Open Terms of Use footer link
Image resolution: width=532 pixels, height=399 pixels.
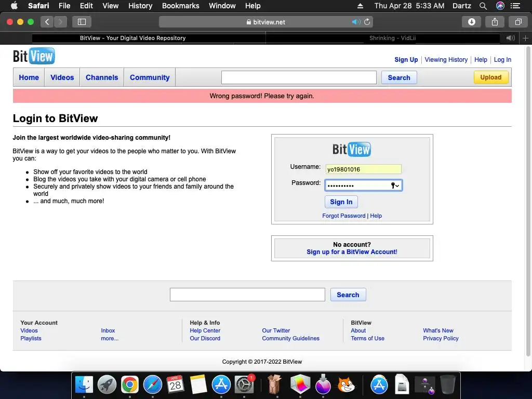(x=367, y=338)
